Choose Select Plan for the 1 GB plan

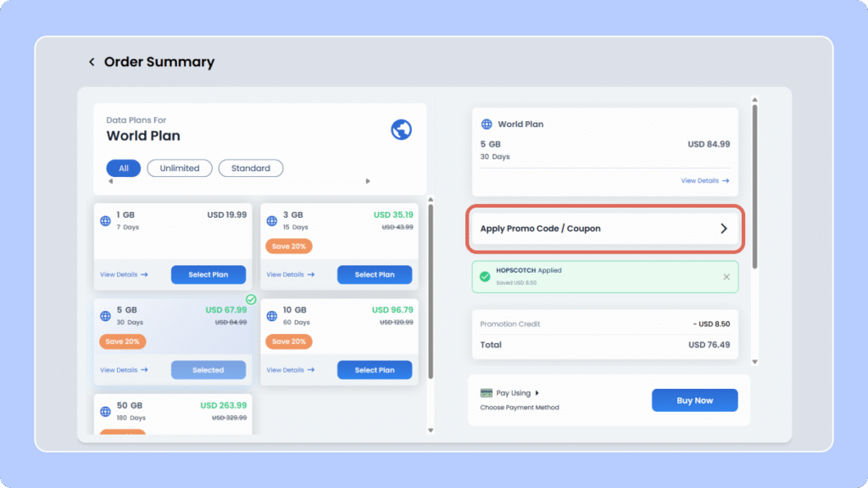click(x=208, y=274)
